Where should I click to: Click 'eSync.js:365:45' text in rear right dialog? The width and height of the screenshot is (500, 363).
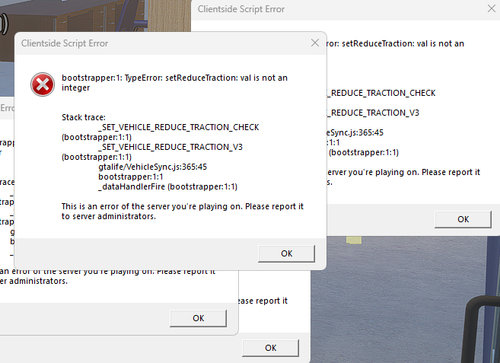(355, 133)
